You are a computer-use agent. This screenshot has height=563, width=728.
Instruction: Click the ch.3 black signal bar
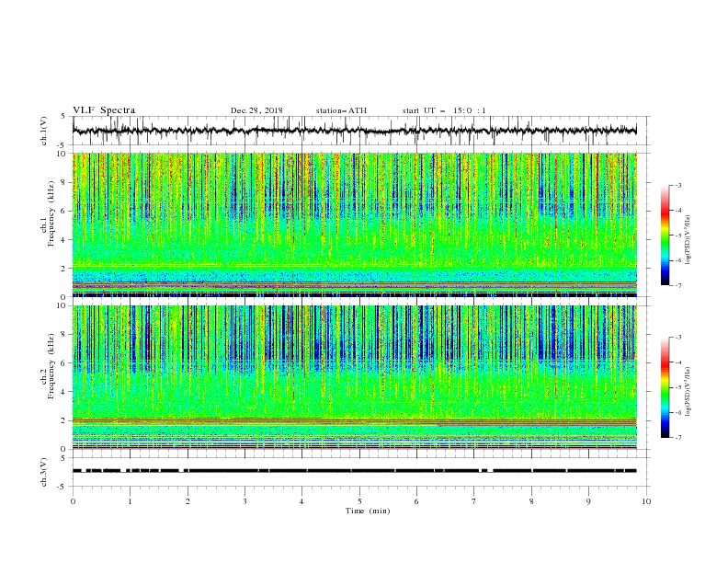click(354, 471)
